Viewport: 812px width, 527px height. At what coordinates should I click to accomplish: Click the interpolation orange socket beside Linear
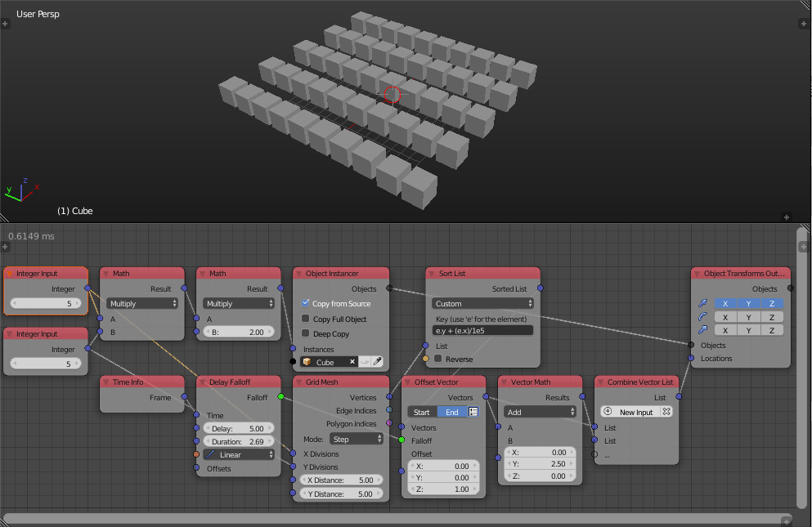coord(196,454)
